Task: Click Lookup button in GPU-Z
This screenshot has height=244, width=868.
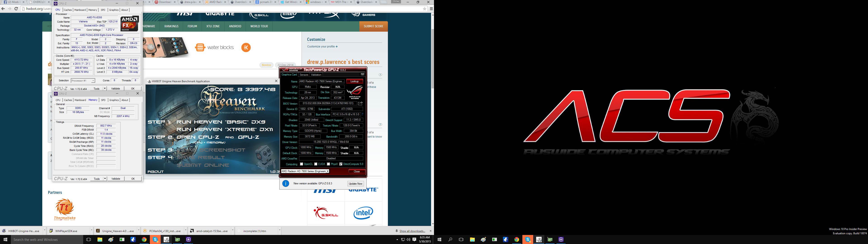Action: [x=354, y=81]
